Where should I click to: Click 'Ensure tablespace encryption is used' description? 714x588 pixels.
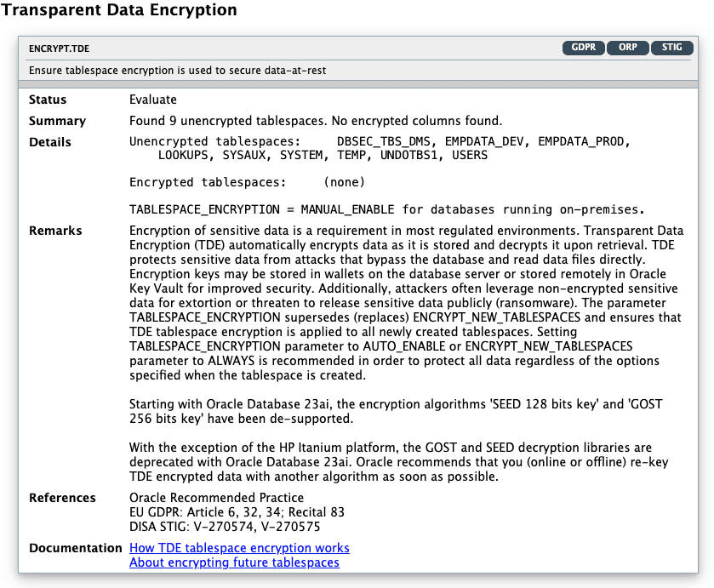coord(178,71)
